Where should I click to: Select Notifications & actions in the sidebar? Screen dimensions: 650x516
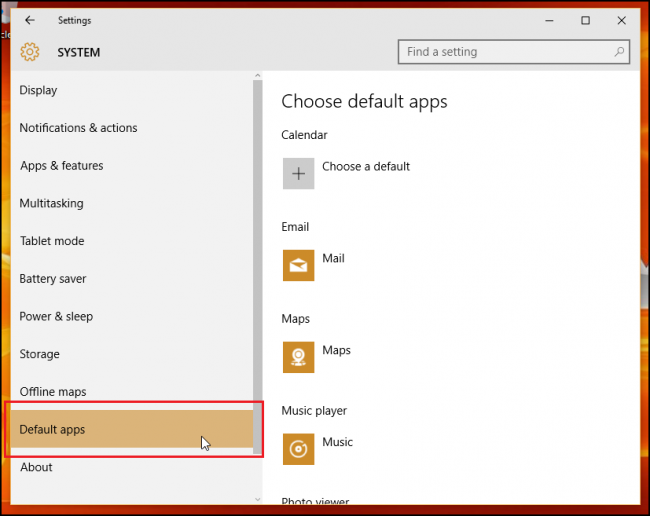(78, 128)
